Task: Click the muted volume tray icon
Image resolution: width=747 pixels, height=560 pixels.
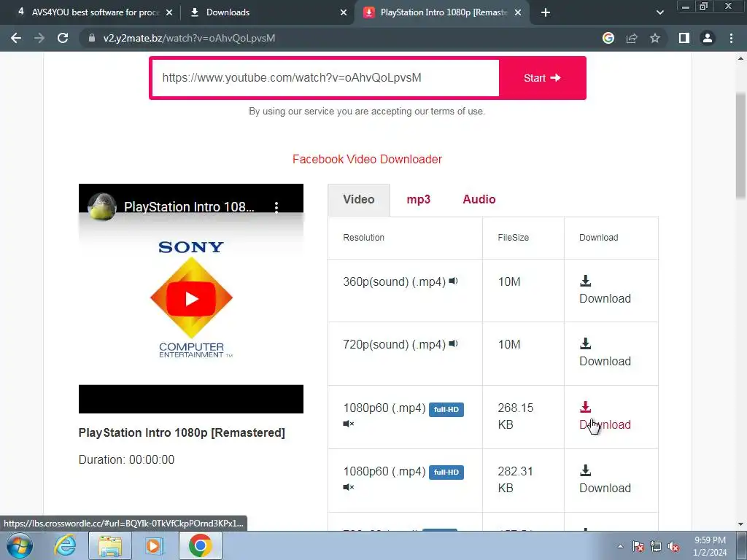Action: click(x=673, y=546)
